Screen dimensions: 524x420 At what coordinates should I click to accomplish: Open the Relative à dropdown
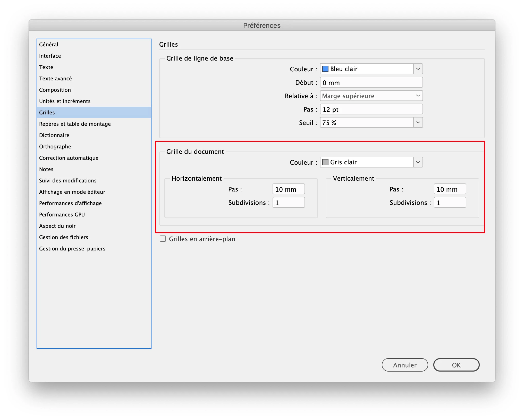pos(371,96)
